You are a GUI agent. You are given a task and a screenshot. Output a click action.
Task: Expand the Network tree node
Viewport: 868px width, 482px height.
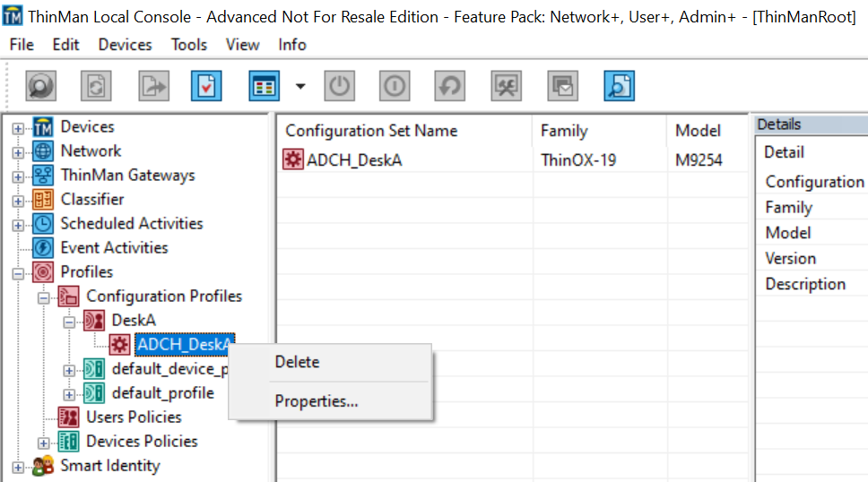(18, 152)
